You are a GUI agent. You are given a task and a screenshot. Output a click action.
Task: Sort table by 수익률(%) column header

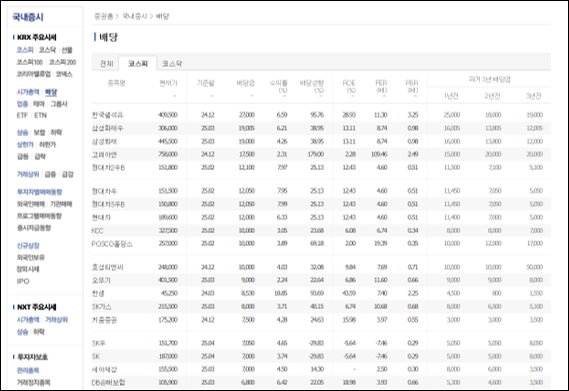point(278,86)
